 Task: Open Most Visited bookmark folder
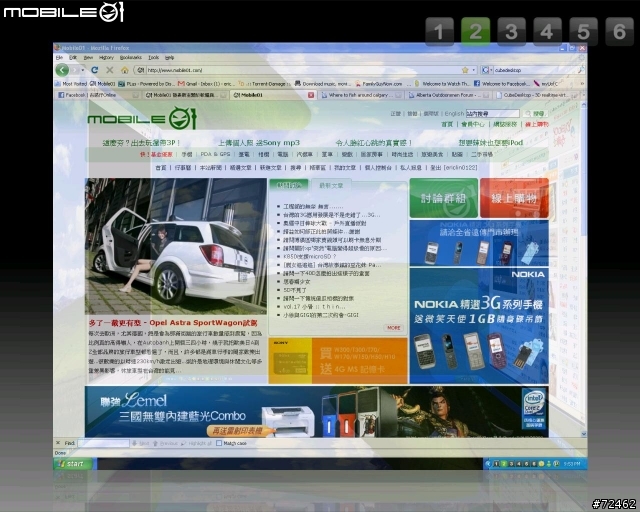coord(71,84)
